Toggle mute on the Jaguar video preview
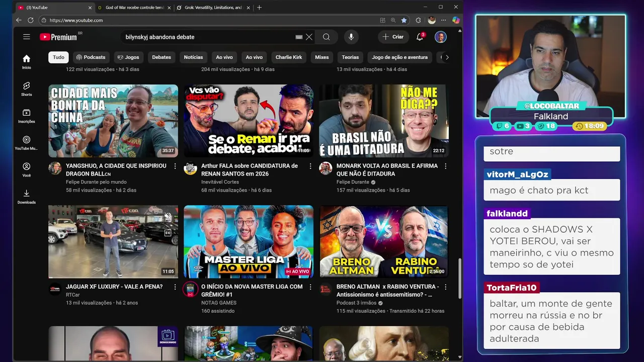Image resolution: width=644 pixels, height=362 pixels. tap(168, 217)
